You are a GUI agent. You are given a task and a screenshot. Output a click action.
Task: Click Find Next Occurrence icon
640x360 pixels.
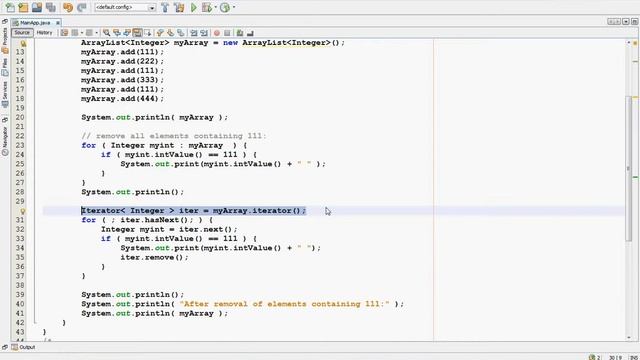pyautogui.click(x=127, y=33)
